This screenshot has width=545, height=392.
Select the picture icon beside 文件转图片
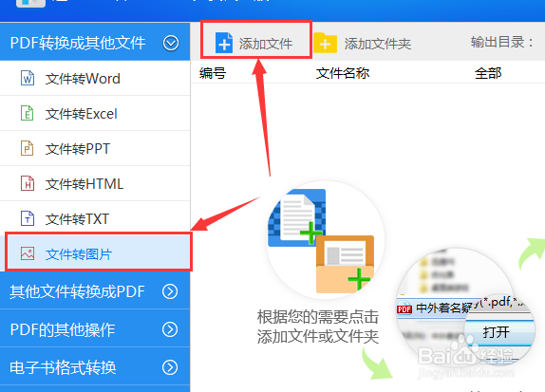point(28,253)
